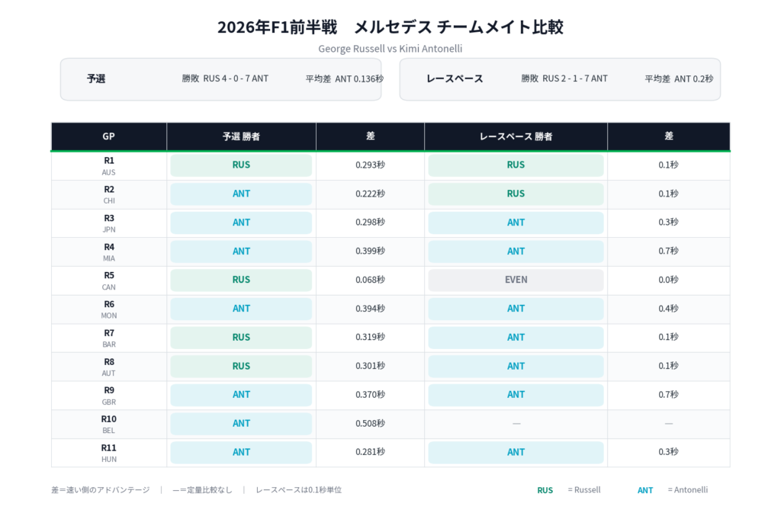Click the 0.508秒 qualifying gap

pyautogui.click(x=370, y=424)
